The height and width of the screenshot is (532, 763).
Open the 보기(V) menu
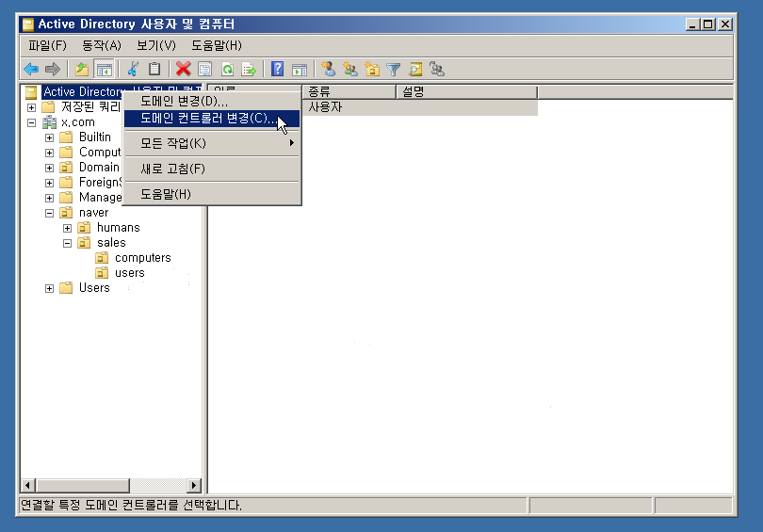pos(155,46)
